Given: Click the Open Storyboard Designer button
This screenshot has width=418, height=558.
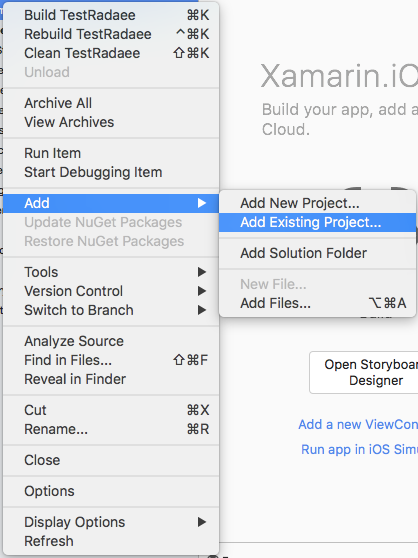Looking at the screenshot, I should tap(364, 373).
